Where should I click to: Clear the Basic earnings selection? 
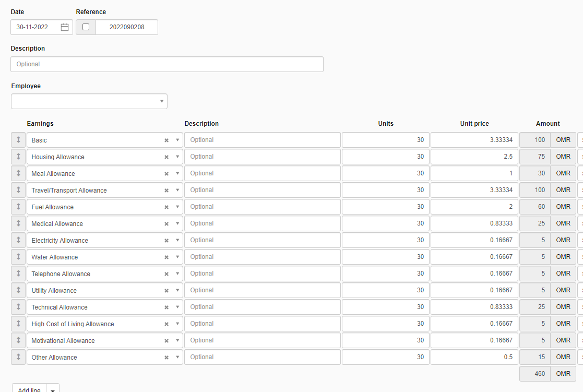(166, 140)
